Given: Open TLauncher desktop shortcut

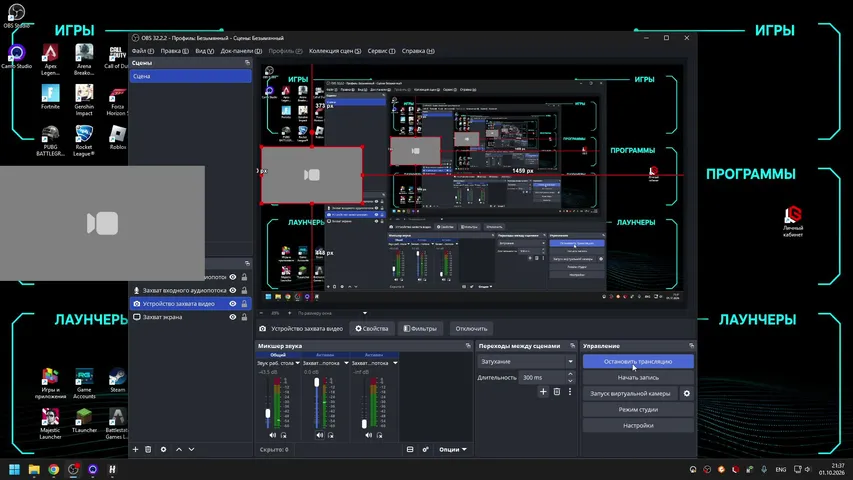Looking at the screenshot, I should click(x=84, y=421).
